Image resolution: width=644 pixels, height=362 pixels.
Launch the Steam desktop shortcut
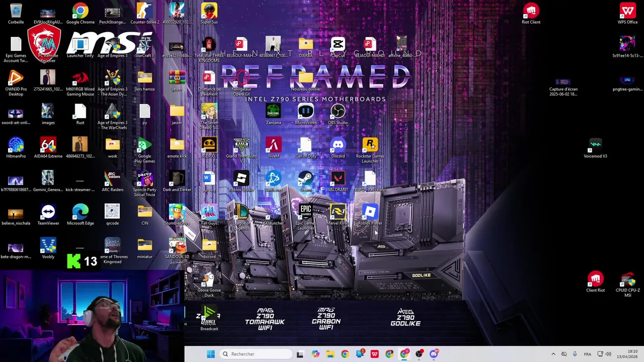tap(305, 182)
